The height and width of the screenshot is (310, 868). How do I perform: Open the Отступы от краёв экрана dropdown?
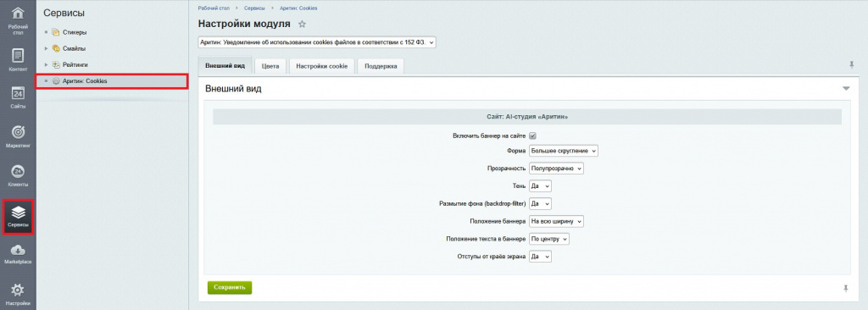pyautogui.click(x=540, y=257)
